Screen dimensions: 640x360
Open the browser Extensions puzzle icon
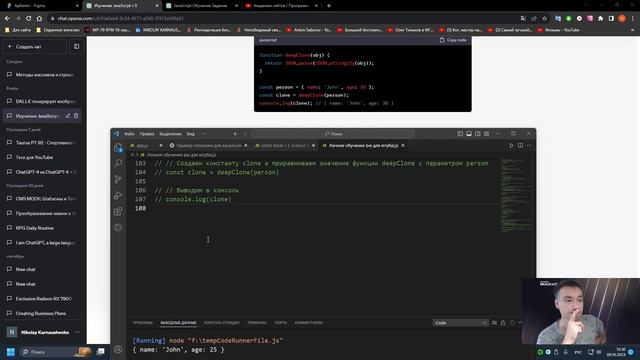coord(600,18)
